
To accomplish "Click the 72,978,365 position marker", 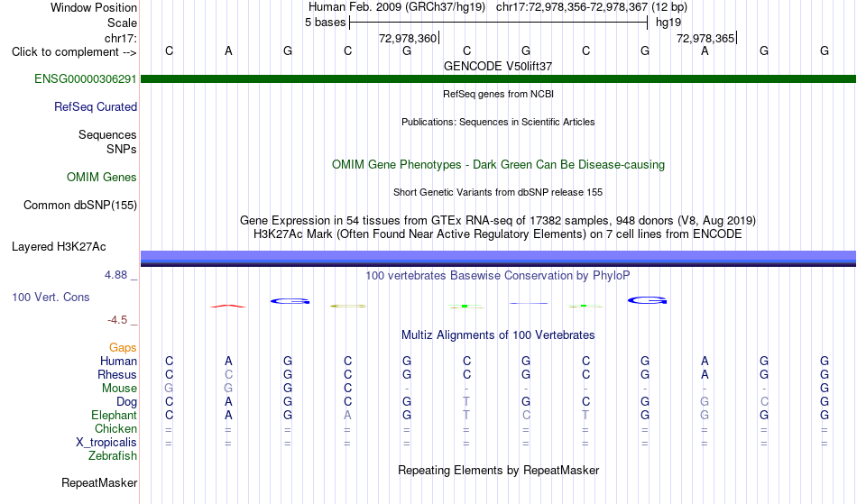I will click(x=706, y=38).
